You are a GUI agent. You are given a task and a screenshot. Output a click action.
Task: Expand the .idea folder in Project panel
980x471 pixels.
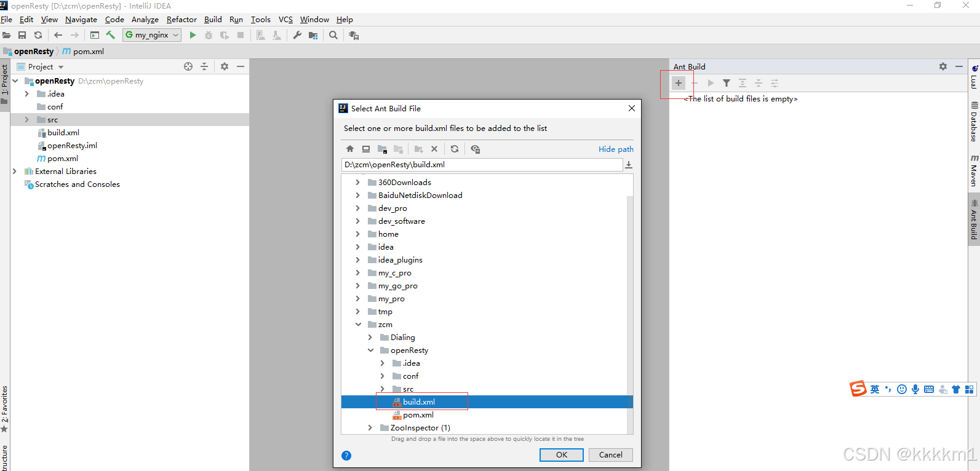click(x=26, y=94)
